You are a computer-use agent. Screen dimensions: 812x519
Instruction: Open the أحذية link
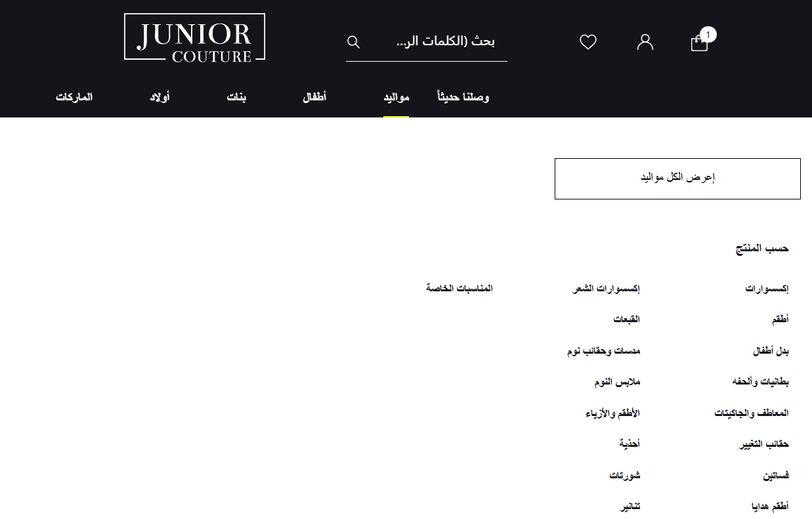click(630, 444)
